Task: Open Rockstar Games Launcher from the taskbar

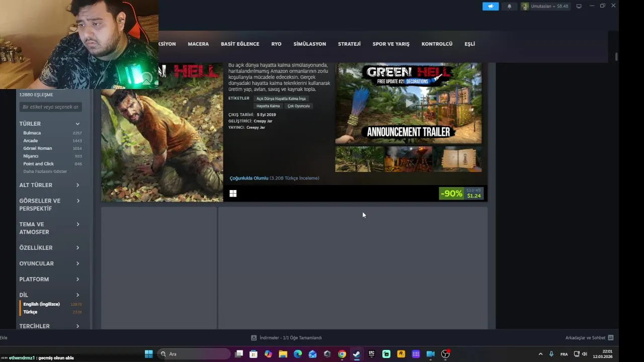Action: (x=401, y=354)
